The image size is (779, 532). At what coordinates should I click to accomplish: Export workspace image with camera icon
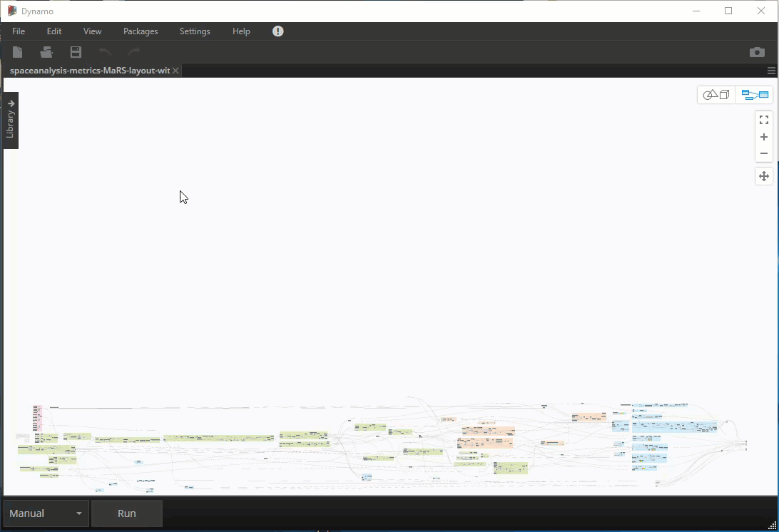757,52
